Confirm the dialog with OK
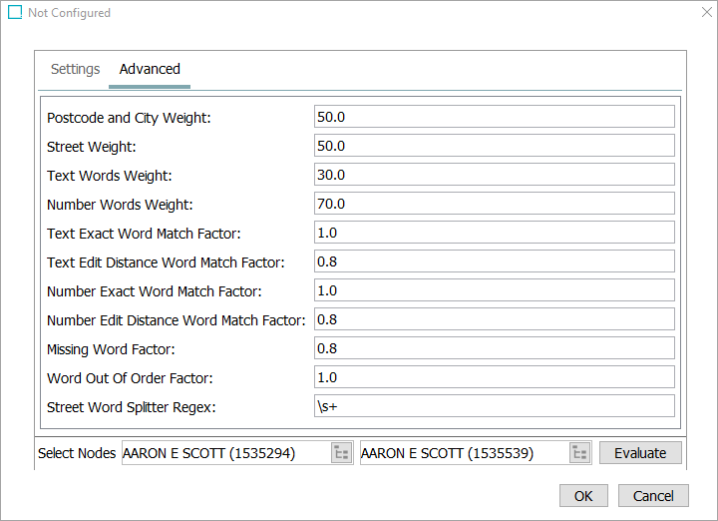The height and width of the screenshot is (521, 718). pos(583,496)
